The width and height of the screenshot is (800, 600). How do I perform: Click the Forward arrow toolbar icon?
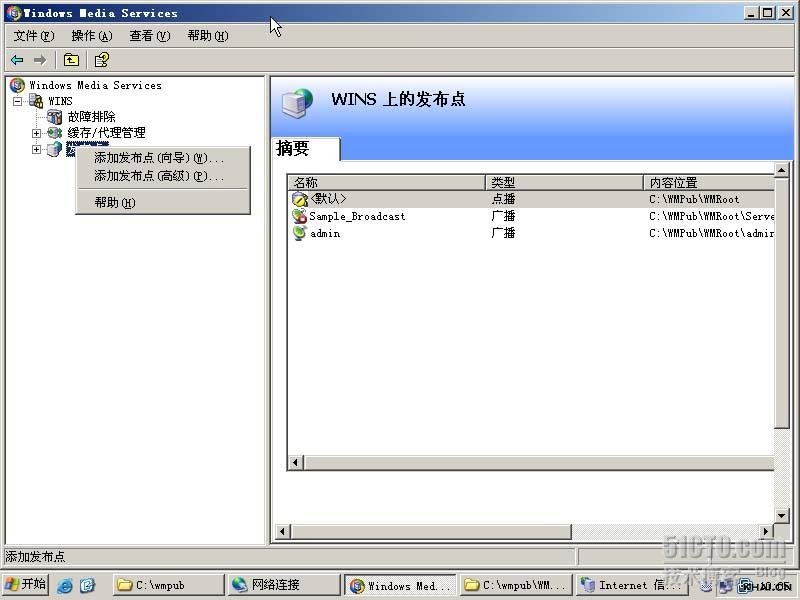point(40,60)
